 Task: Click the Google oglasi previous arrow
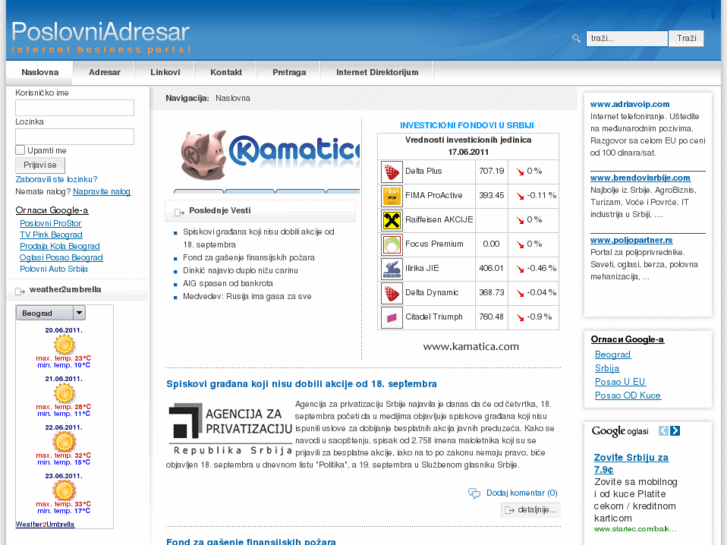click(x=663, y=431)
